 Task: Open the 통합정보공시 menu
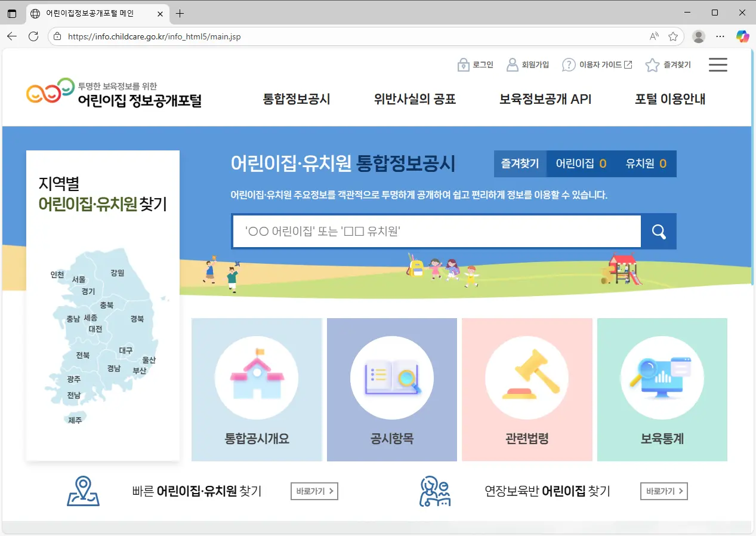297,100
